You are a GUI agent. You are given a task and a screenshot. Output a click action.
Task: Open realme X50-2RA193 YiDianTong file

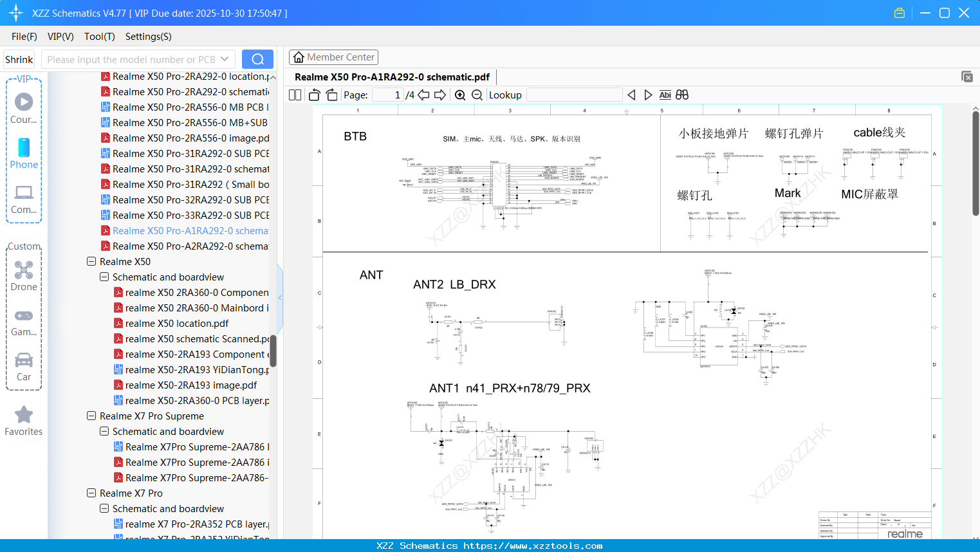(x=192, y=370)
